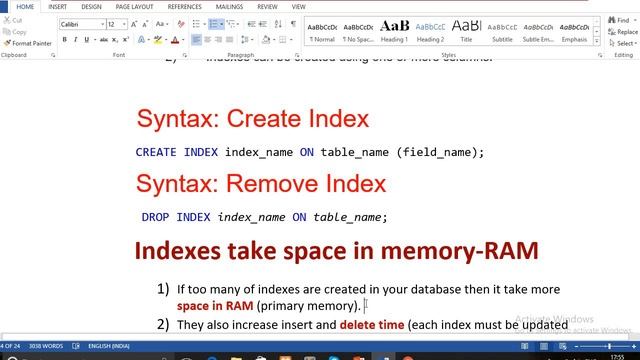Adjust the zoom slider handle
The height and width of the screenshot is (360, 640).
coord(609,346)
